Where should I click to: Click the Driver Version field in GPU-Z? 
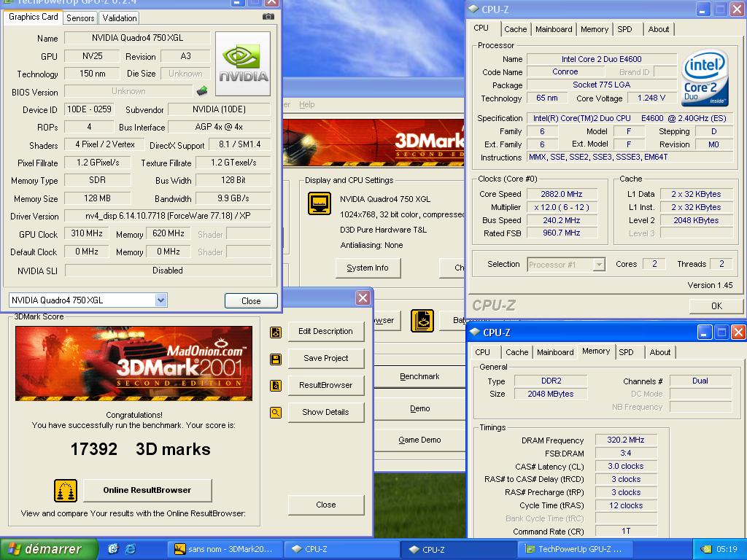tap(168, 216)
